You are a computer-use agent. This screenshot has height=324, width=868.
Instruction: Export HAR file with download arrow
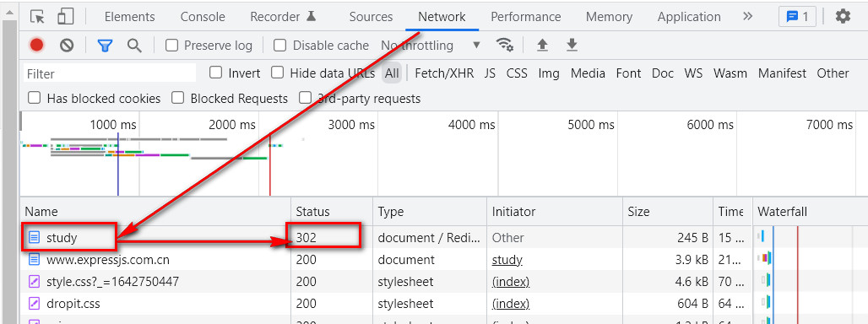point(572,45)
